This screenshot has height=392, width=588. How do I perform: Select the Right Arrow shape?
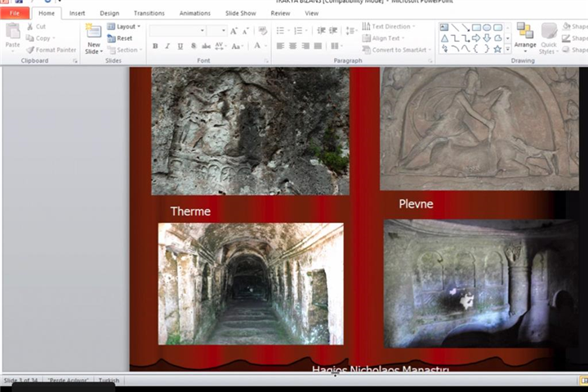476,38
